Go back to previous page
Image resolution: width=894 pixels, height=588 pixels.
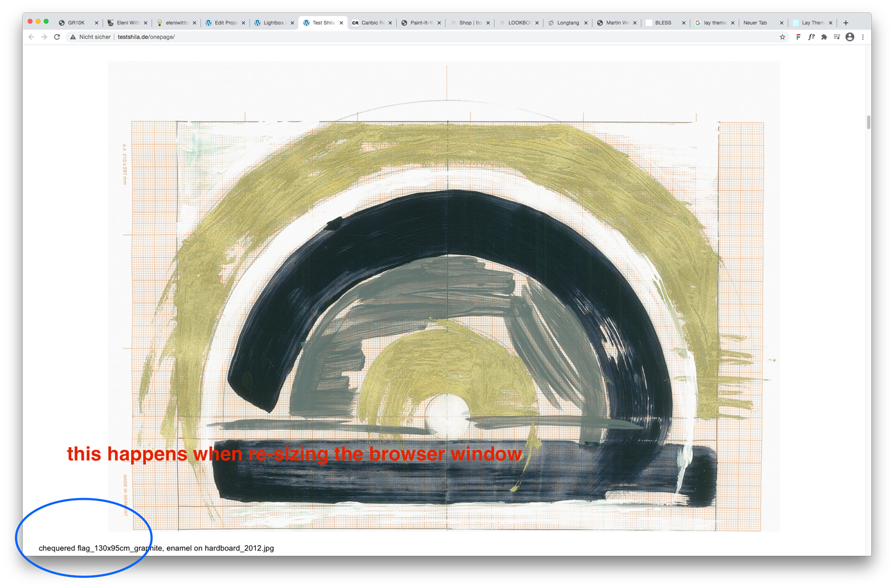(x=32, y=37)
